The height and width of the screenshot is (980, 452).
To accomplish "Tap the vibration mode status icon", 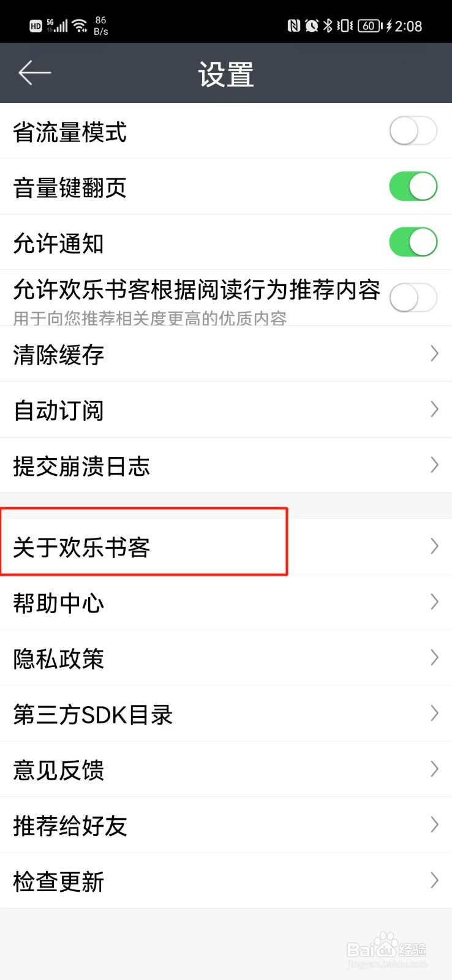I will tap(345, 25).
